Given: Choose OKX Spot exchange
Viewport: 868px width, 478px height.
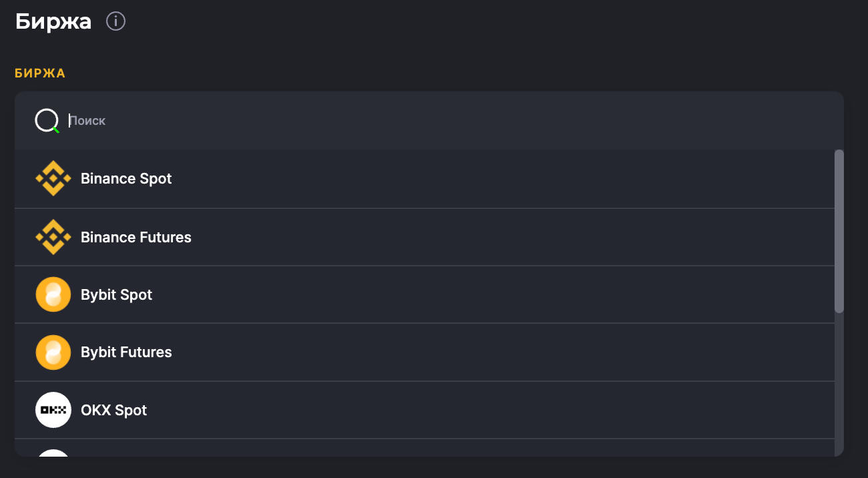Looking at the screenshot, I should [114, 410].
